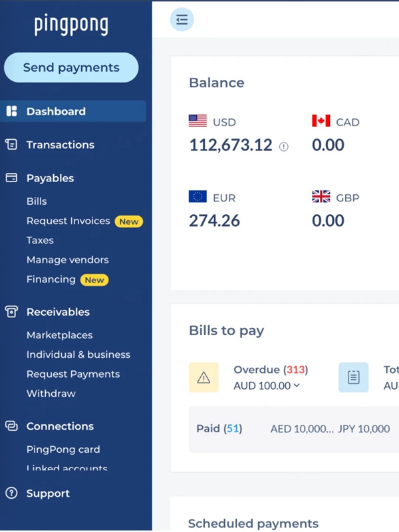This screenshot has height=532, width=399.
Task: Open Individual & business
Action: 78,354
